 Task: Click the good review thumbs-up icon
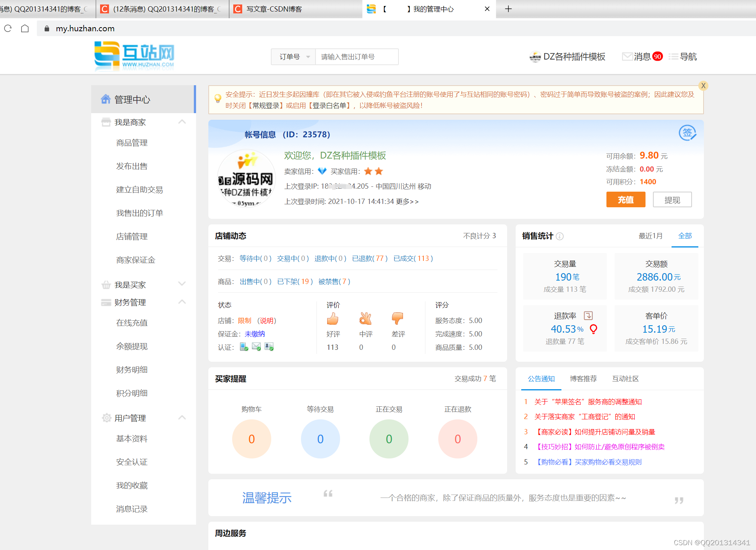(332, 319)
